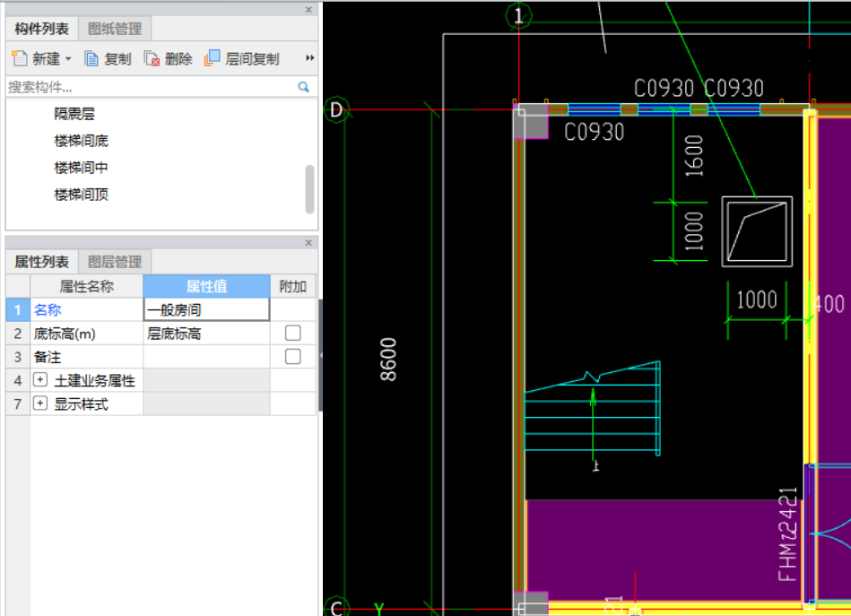Select 楼梯间中 in component list
Viewport: 851px width, 616px height.
pyautogui.click(x=82, y=168)
